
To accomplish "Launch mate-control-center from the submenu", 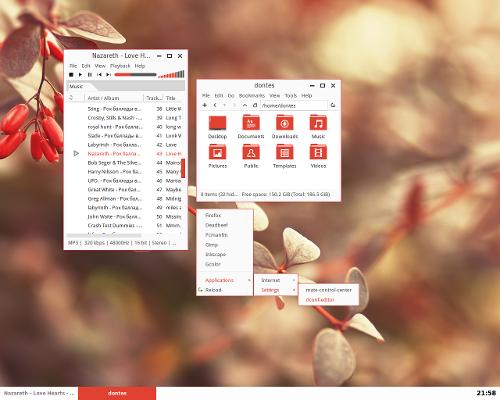I will pos(328,290).
